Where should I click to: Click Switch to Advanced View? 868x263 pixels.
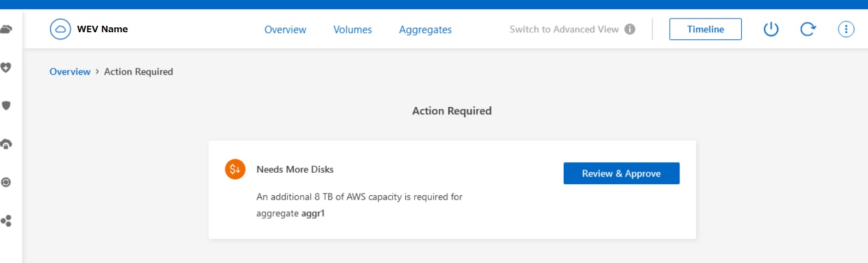pyautogui.click(x=564, y=30)
